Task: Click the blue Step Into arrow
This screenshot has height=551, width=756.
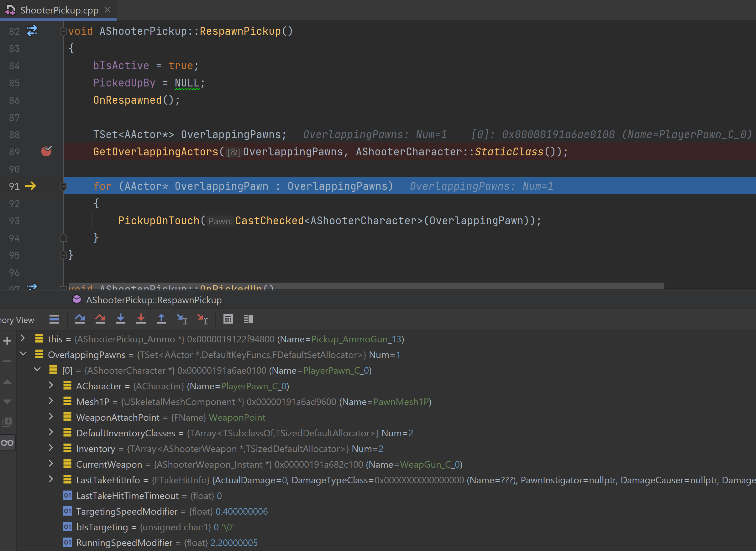Action: pyautogui.click(x=120, y=319)
